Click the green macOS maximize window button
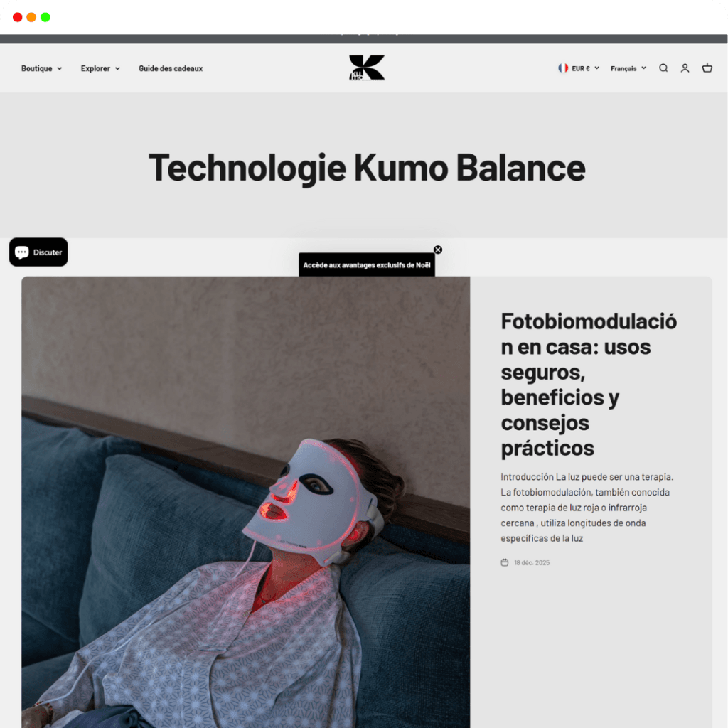 (45, 17)
